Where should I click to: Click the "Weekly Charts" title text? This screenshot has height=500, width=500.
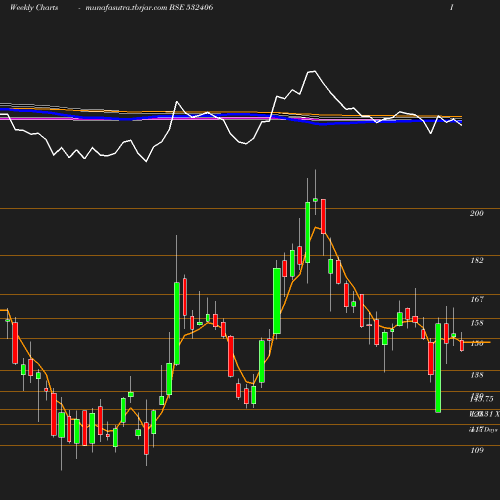pos(34,8)
